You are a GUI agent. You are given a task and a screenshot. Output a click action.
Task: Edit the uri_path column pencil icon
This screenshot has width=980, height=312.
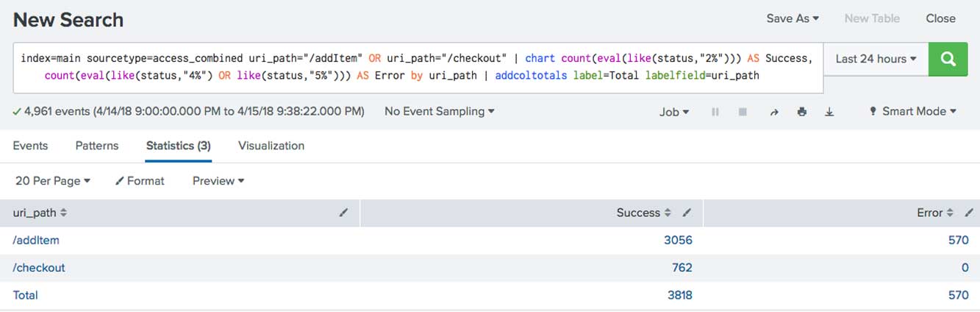[344, 213]
